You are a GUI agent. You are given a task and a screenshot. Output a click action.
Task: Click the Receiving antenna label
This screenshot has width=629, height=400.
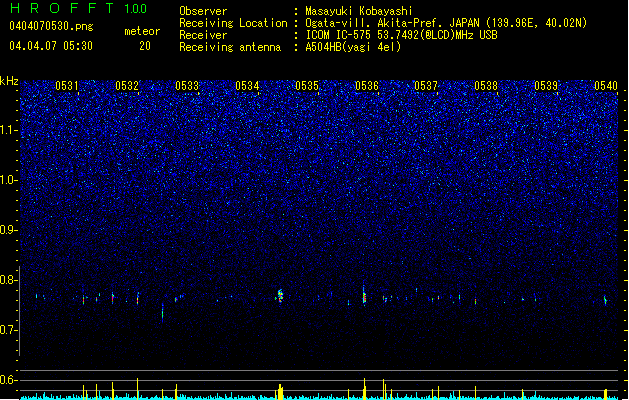click(x=230, y=47)
